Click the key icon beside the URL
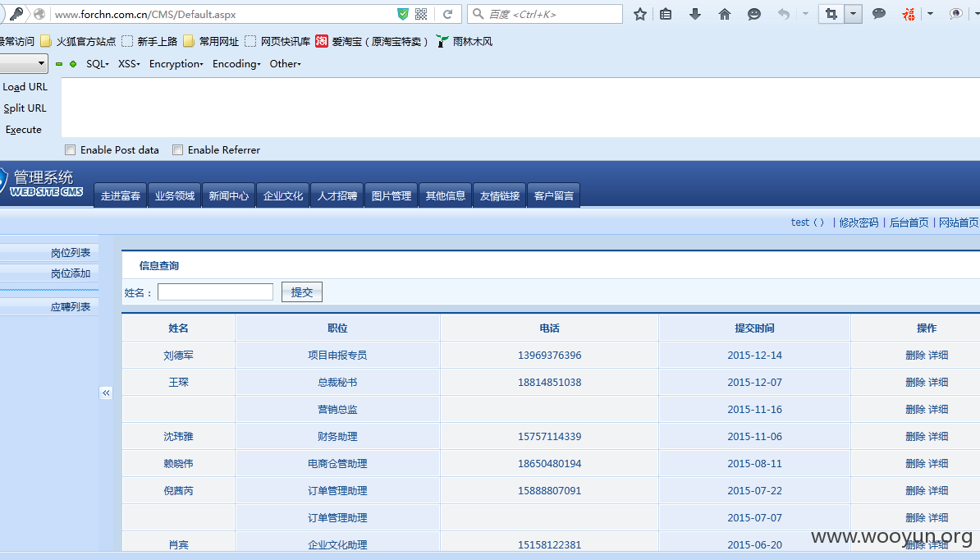Image resolution: width=980 pixels, height=560 pixels. pos(16,14)
